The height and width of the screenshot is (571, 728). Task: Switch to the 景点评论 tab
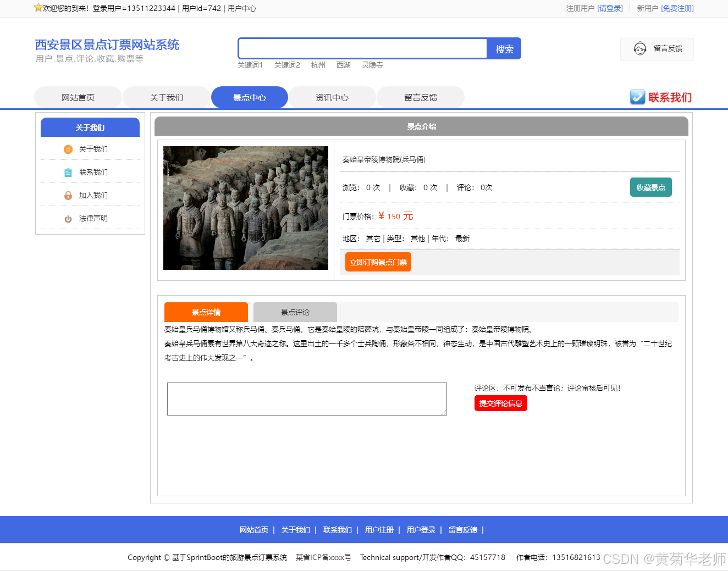point(294,312)
